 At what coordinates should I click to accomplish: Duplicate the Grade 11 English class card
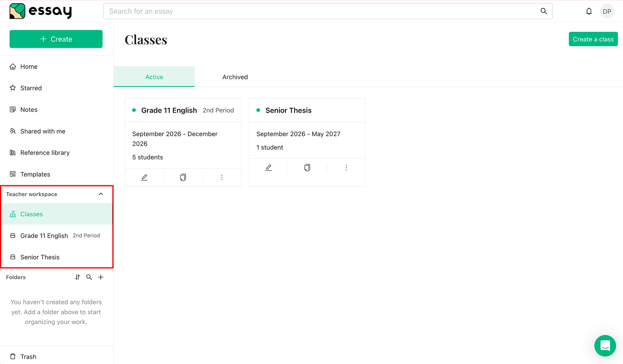[183, 178]
